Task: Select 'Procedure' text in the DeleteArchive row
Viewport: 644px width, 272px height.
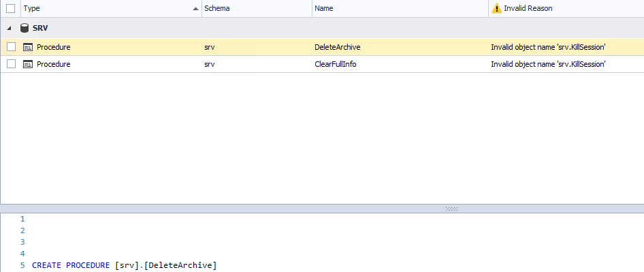Action: click(x=53, y=47)
